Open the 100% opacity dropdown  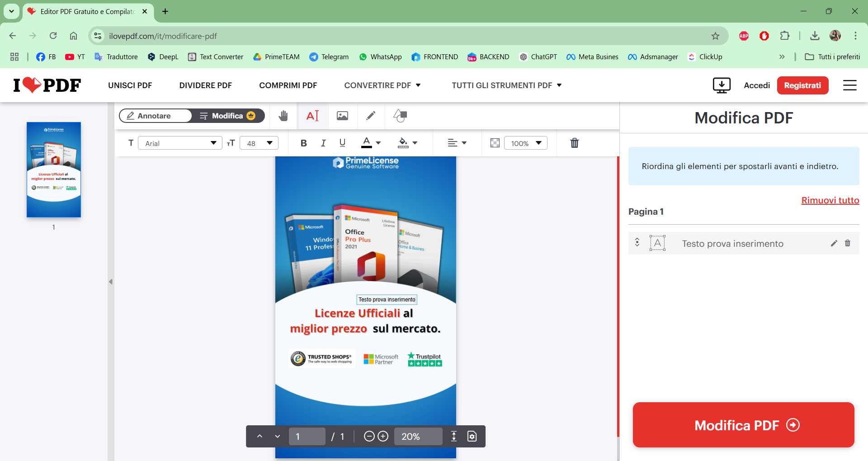point(526,143)
